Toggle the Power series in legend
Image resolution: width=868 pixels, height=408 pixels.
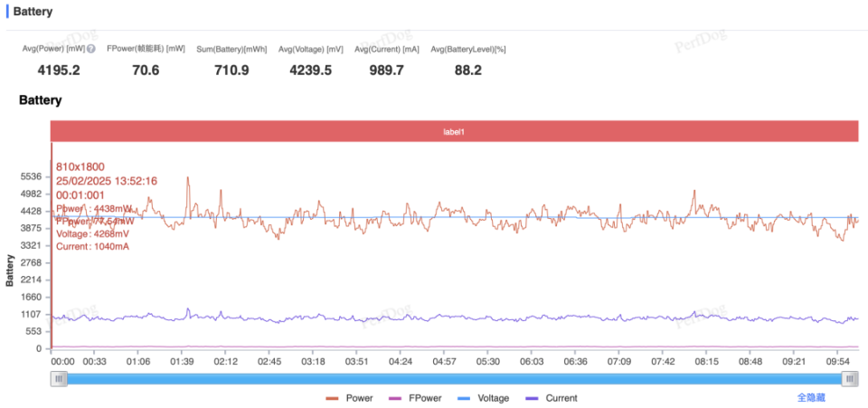click(x=349, y=398)
